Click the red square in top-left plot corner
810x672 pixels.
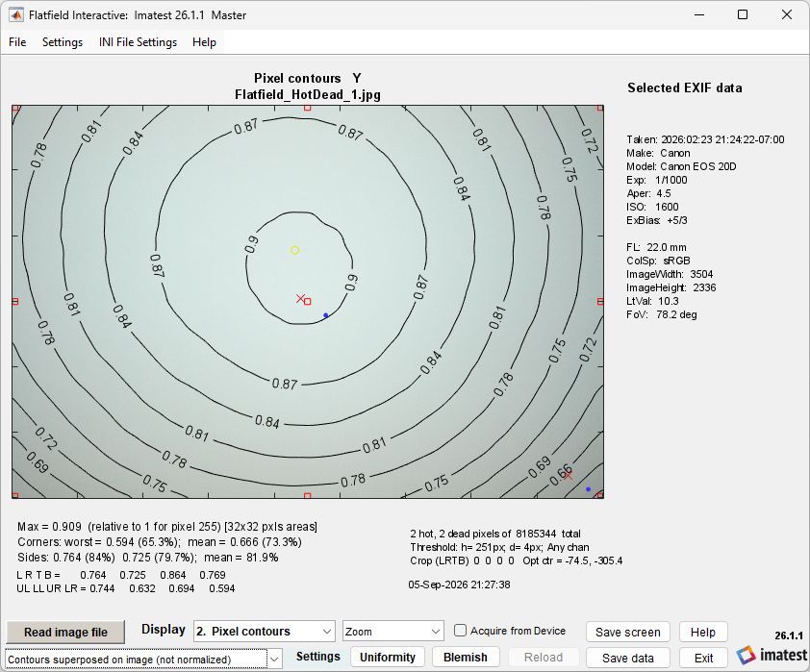[15, 108]
